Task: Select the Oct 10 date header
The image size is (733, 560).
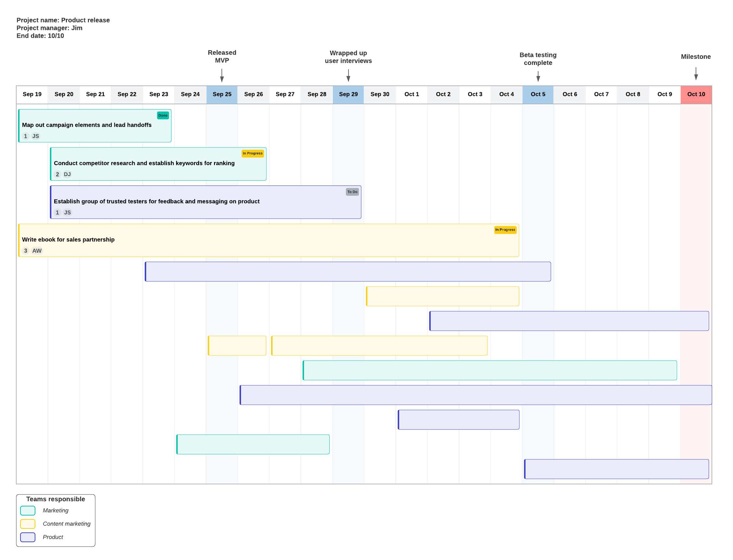Action: 696,94
